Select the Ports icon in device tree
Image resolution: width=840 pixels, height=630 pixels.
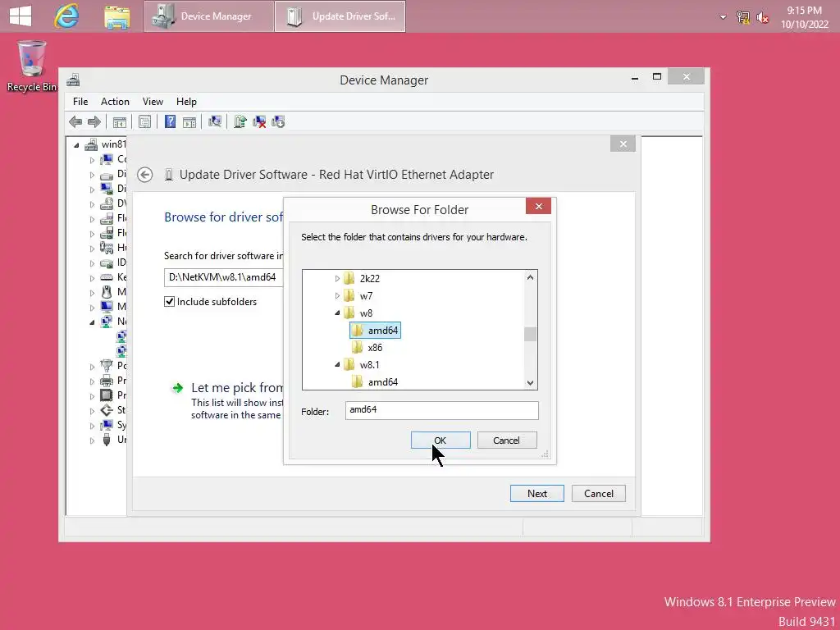[107, 366]
